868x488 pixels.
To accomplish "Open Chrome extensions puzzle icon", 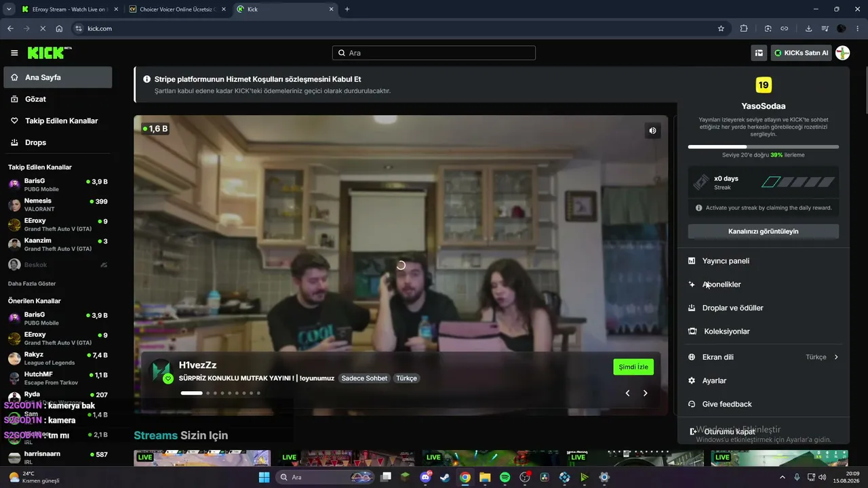I will 744,28.
